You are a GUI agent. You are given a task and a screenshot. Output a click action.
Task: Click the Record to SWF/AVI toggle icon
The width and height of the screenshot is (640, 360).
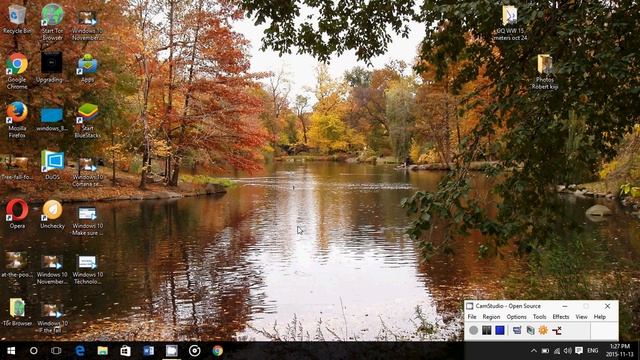click(x=530, y=330)
